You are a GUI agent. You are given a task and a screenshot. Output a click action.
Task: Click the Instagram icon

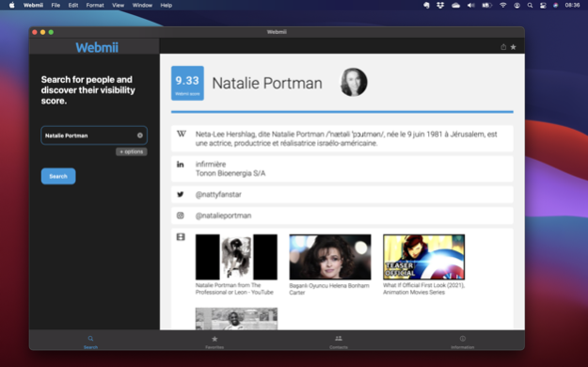[181, 215]
